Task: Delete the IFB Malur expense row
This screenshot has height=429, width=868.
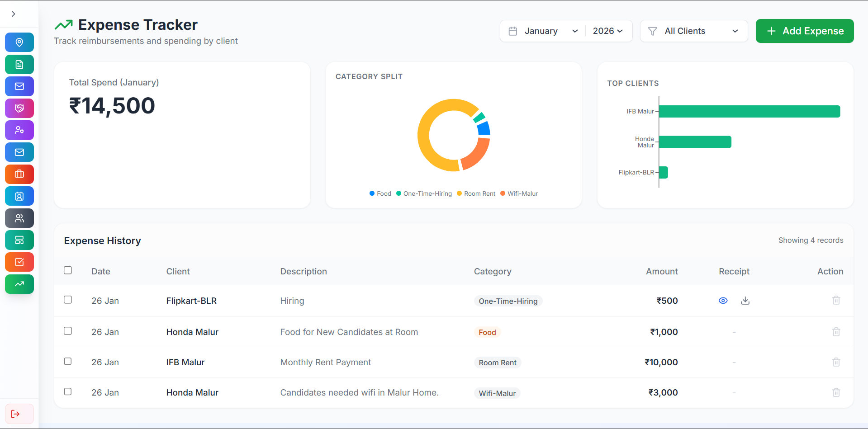Action: point(836,362)
